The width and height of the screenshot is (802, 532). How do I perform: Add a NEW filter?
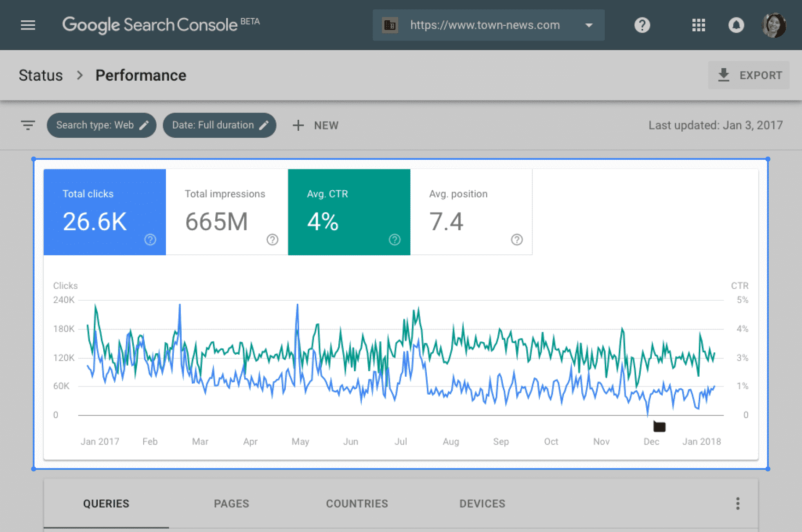click(x=316, y=125)
